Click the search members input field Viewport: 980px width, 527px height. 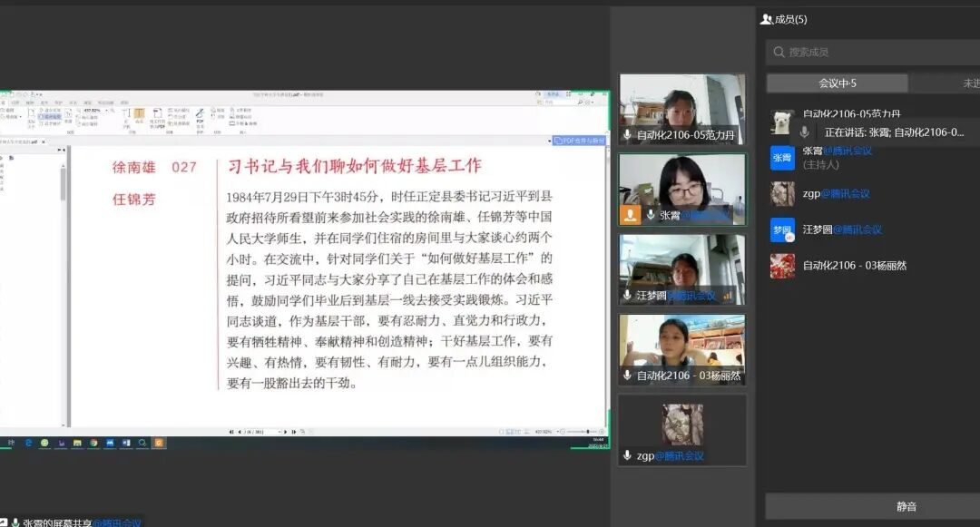click(x=871, y=53)
